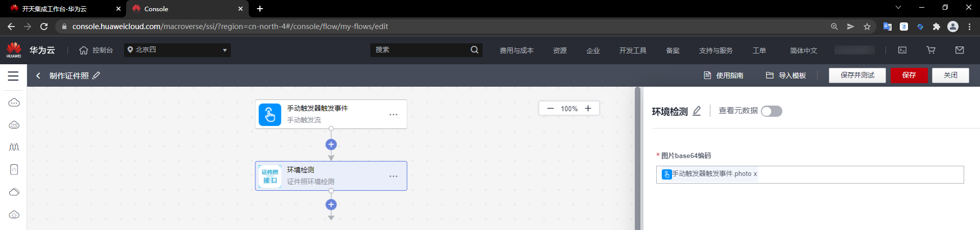980x230 pixels.
Task: Toggle 查看元数据 switch
Action: coord(771,111)
